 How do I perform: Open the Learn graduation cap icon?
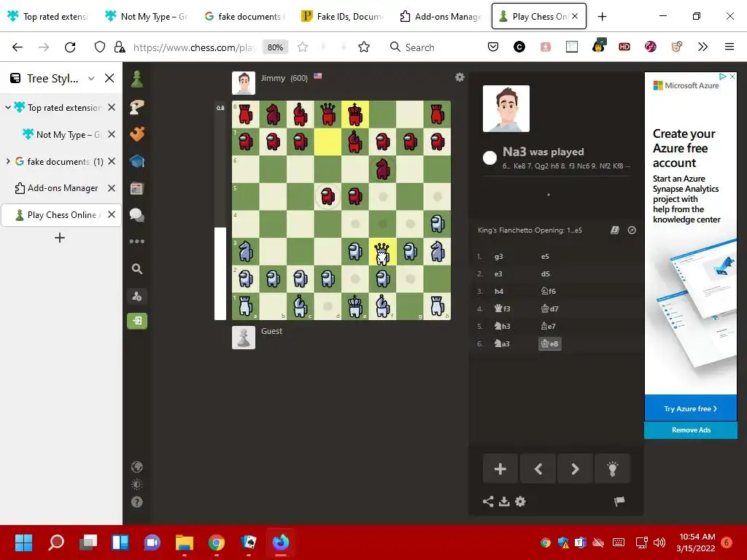[136, 161]
